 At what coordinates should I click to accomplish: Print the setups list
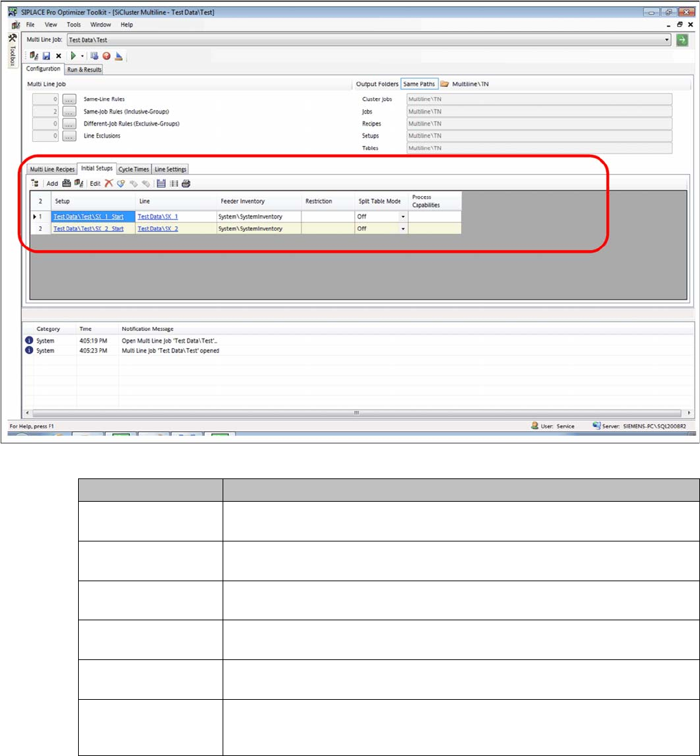[186, 183]
